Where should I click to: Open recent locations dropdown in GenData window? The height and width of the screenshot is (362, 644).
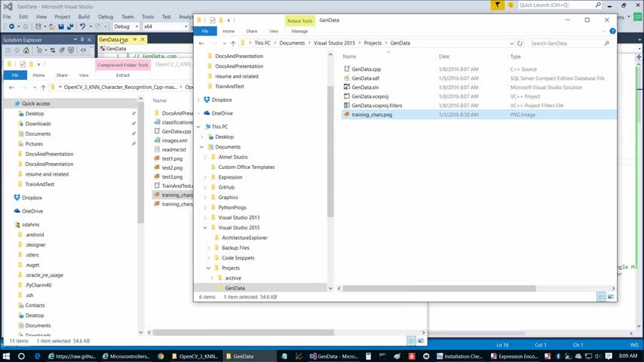[x=224, y=43]
